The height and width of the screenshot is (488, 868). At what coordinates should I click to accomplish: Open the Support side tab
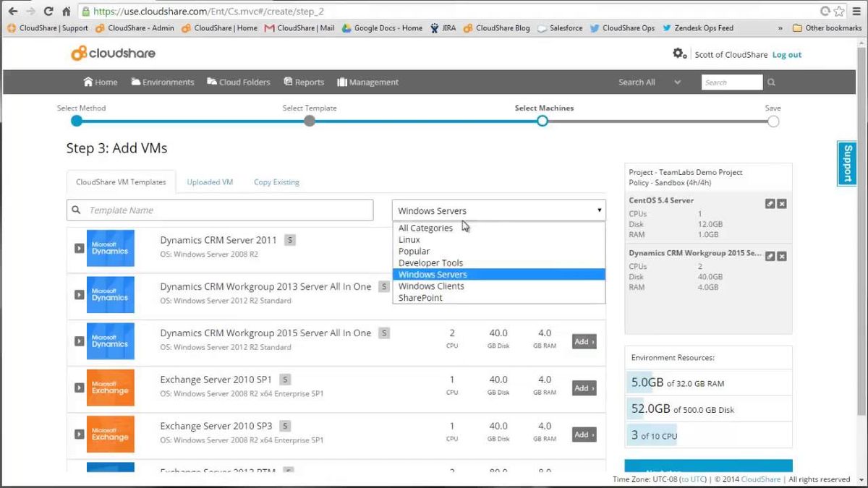coord(846,163)
